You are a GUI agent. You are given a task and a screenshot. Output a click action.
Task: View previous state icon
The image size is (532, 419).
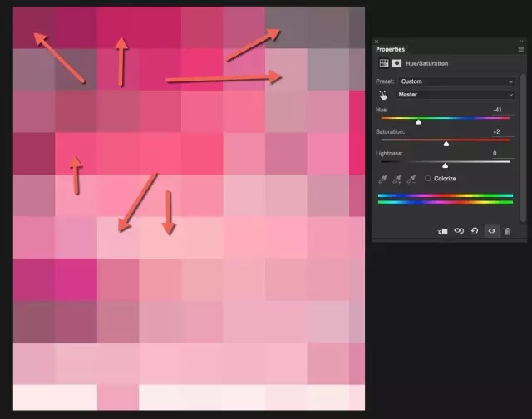coord(459,231)
